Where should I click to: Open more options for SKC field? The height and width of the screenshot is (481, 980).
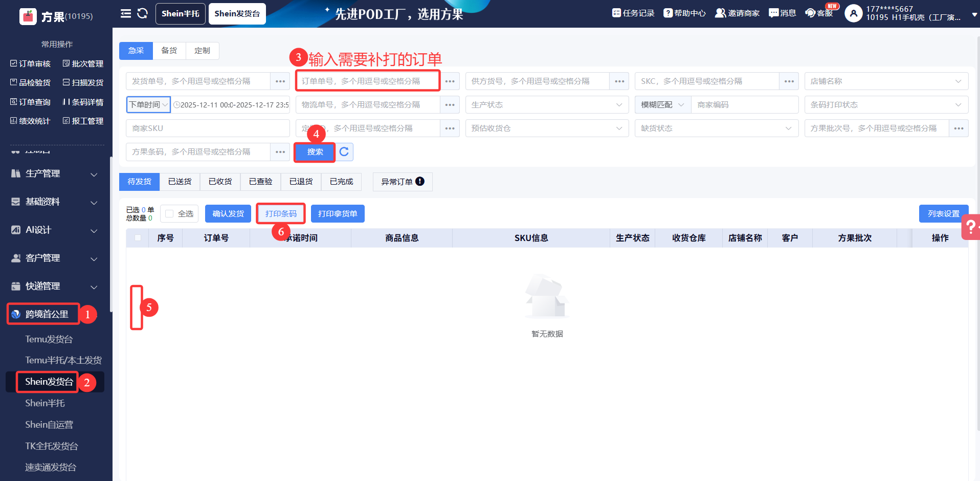(789, 81)
